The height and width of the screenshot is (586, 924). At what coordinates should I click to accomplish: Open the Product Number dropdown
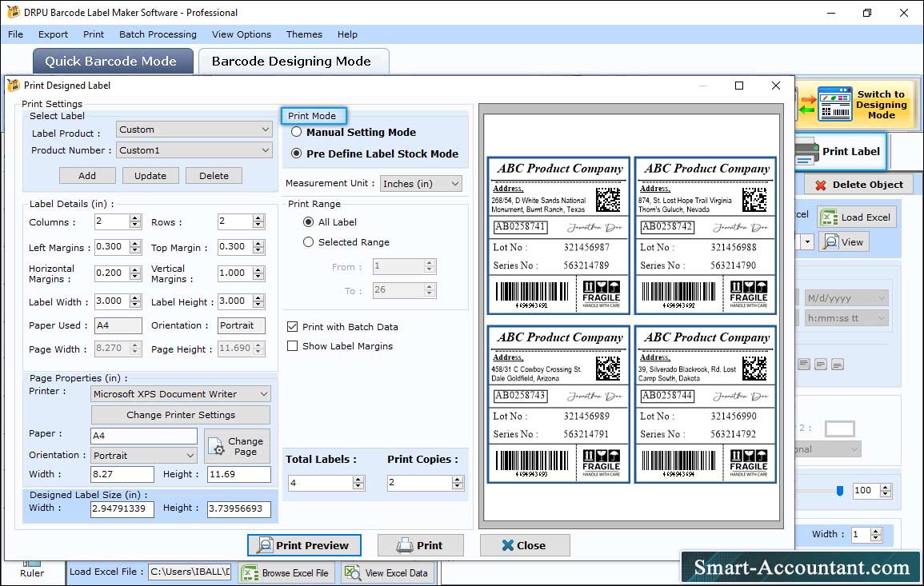point(194,150)
